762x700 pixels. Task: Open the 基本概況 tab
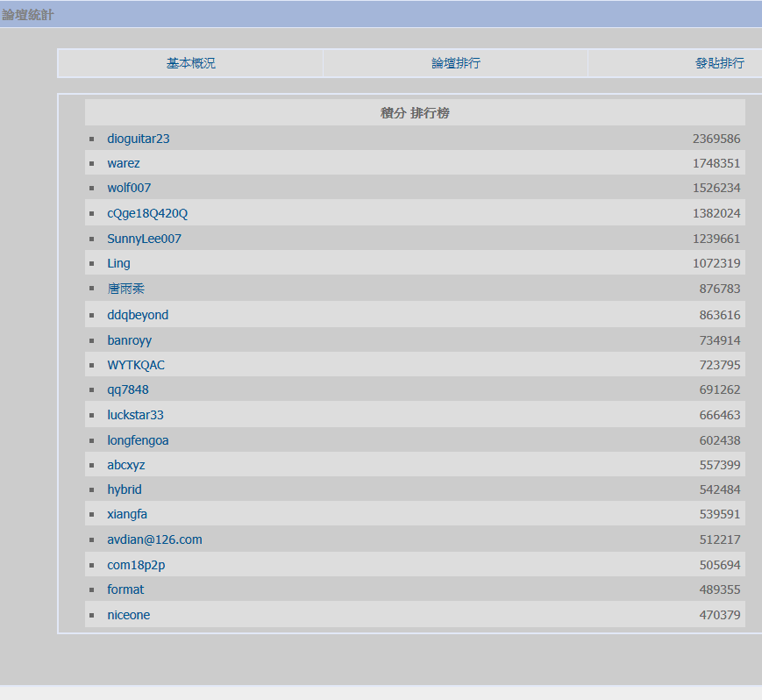pyautogui.click(x=190, y=63)
